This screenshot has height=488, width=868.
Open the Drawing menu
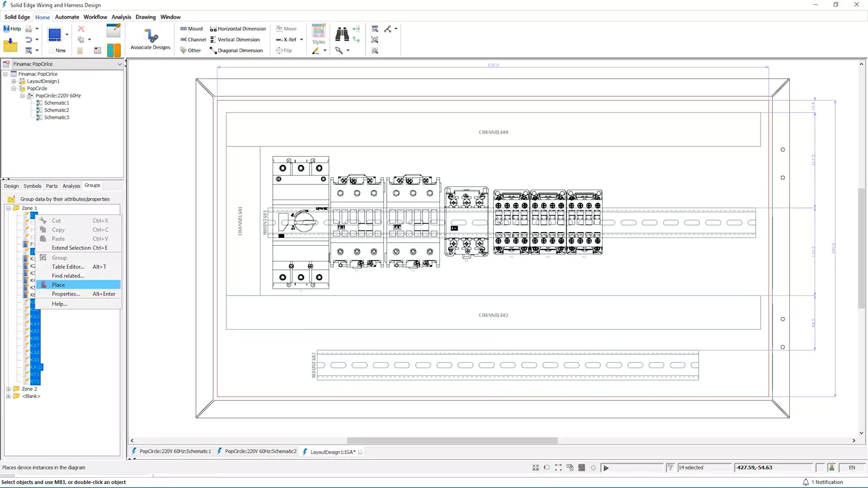click(x=145, y=17)
